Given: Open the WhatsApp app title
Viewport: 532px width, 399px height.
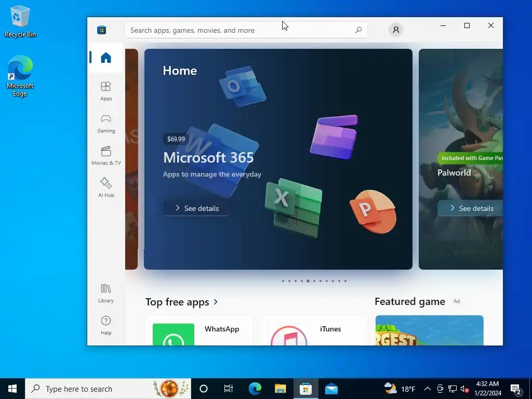Looking at the screenshot, I should click(x=222, y=329).
